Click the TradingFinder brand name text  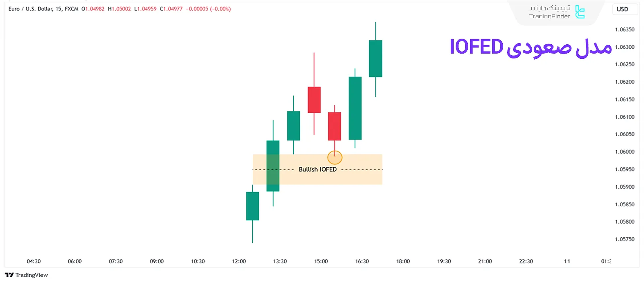(x=549, y=17)
